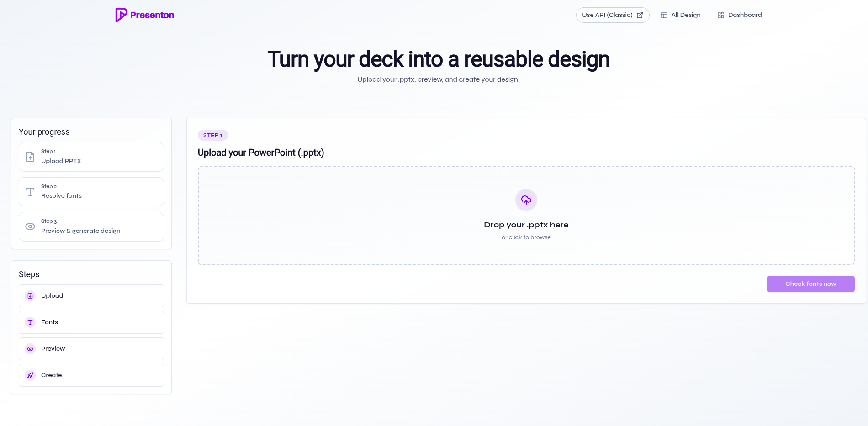Click the Upload PPTX file icon in progress list
The image size is (868, 426).
(30, 157)
